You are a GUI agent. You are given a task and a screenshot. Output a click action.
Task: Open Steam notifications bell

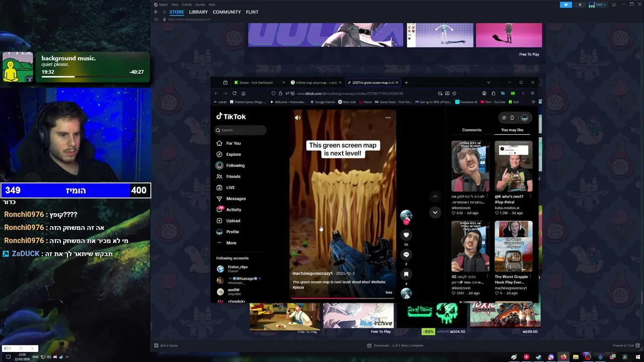(x=580, y=5)
